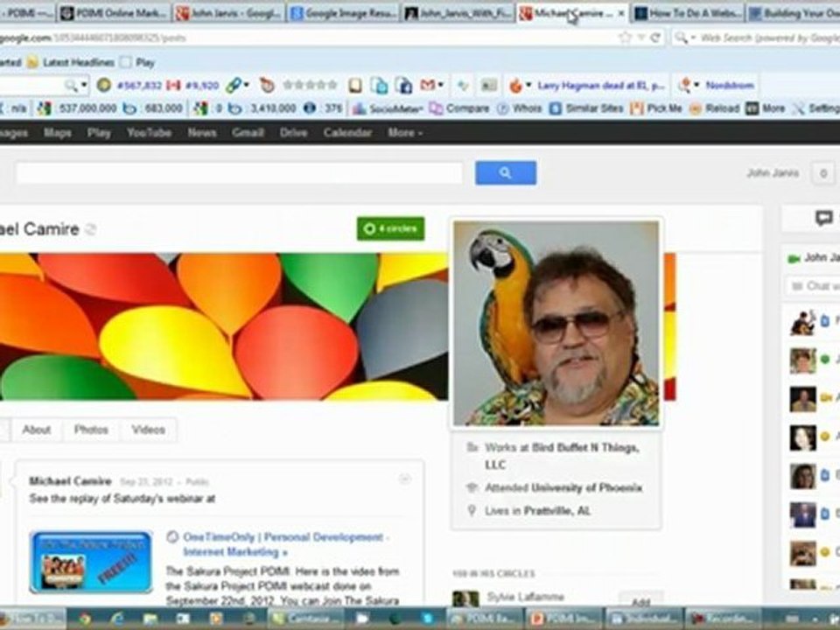The width and height of the screenshot is (840, 630).
Task: Open Maps in the Google black bar
Action: (58, 133)
